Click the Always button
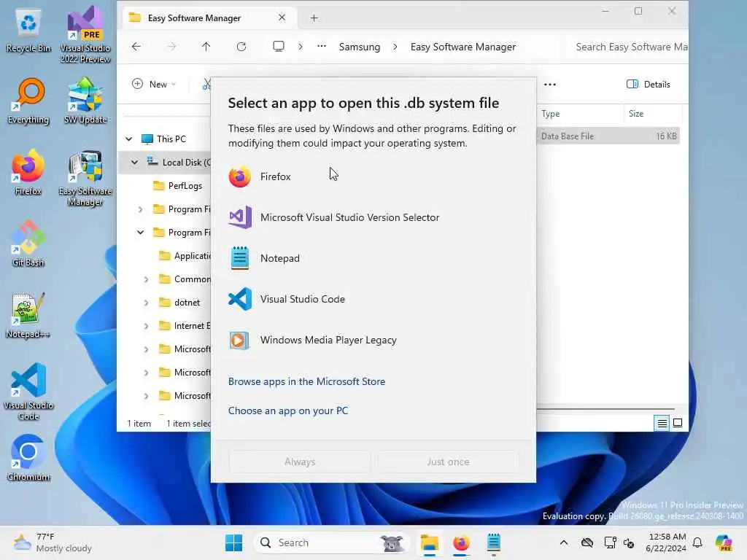The height and width of the screenshot is (560, 747). 300,462
